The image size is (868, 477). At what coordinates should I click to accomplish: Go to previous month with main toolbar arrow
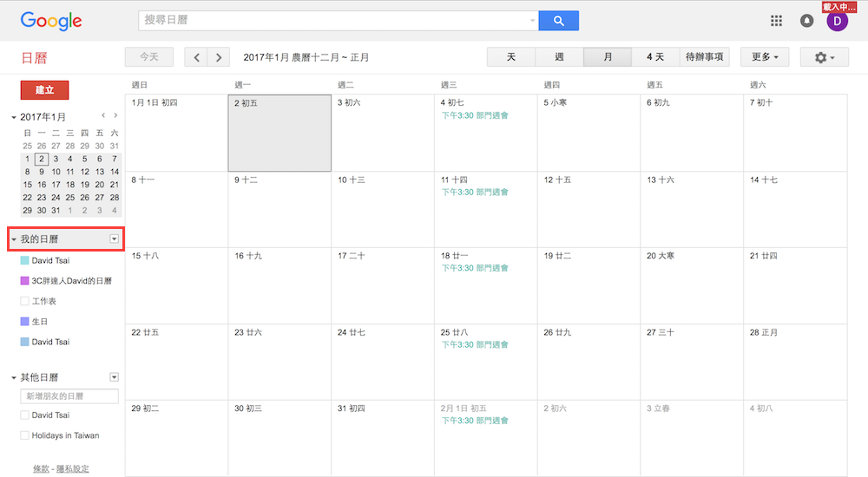pos(197,57)
